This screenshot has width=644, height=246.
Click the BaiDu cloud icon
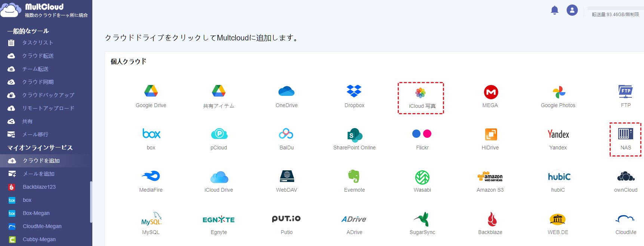pos(286,134)
